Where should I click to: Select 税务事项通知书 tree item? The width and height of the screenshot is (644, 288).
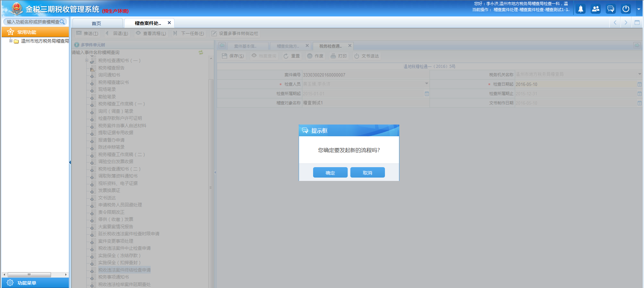tap(113, 277)
